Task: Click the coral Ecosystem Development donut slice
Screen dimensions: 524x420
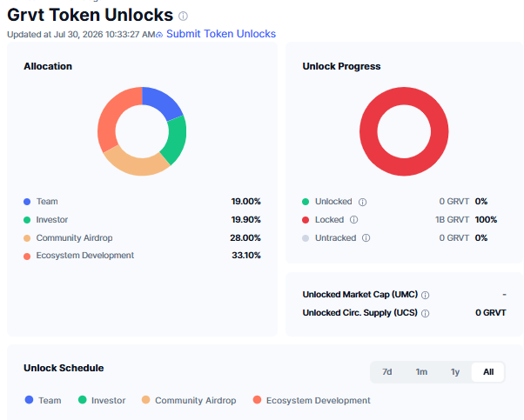Action: click(111, 114)
